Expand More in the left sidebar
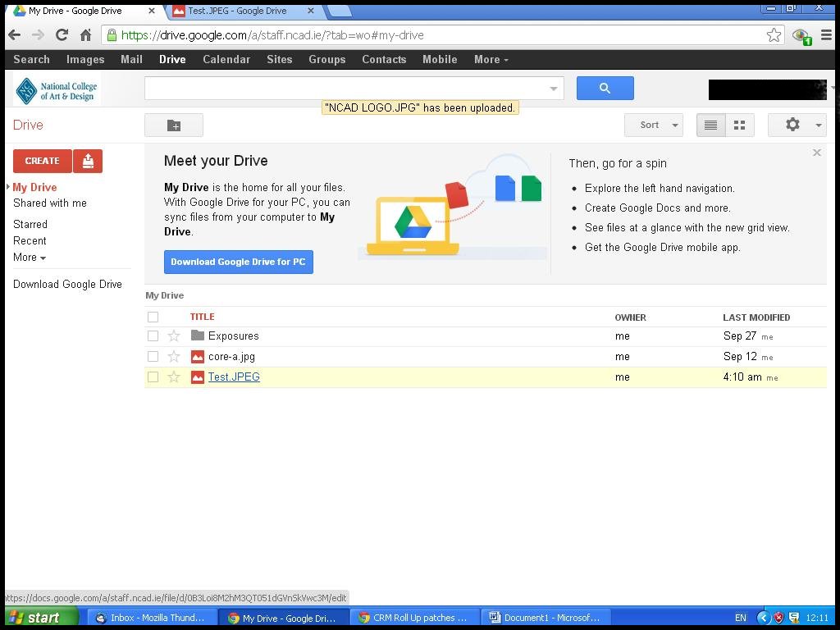 point(30,257)
